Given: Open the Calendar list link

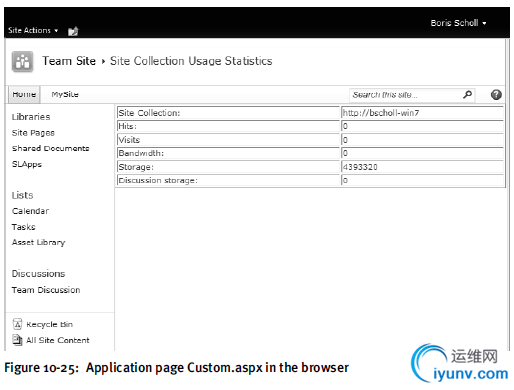Looking at the screenshot, I should tap(30, 211).
